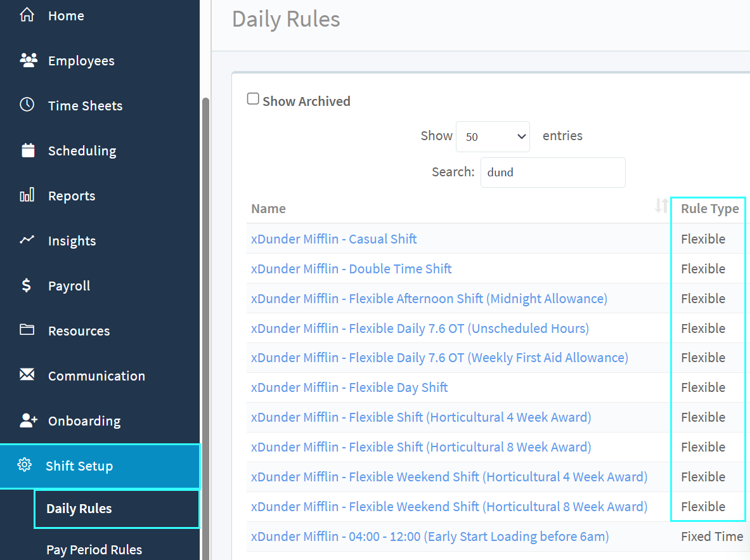Click the Scheduling calendar icon
The width and height of the screenshot is (750, 560).
point(28,150)
